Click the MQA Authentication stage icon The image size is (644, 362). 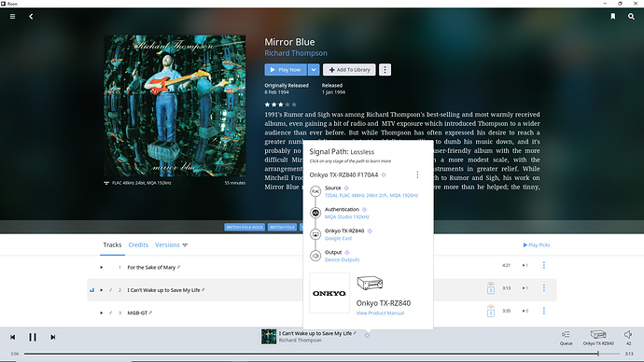(315, 213)
